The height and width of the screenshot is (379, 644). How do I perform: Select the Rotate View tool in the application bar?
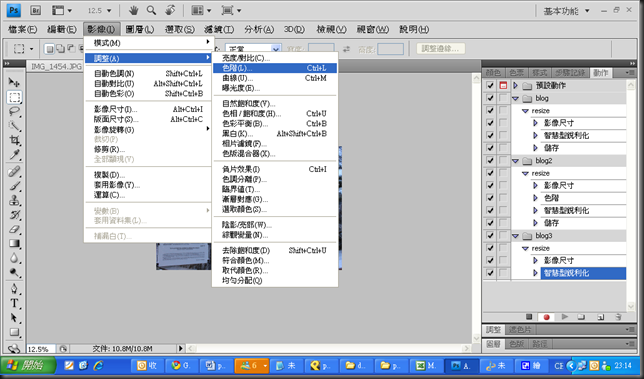tap(170, 10)
